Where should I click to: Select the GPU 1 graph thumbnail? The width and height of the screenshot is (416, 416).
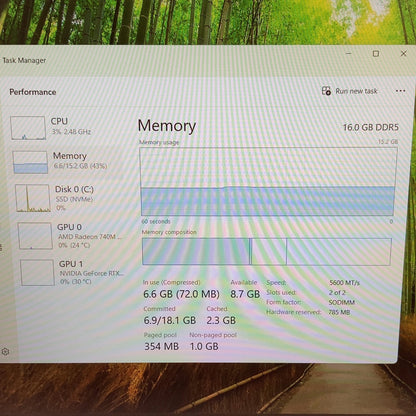37,273
